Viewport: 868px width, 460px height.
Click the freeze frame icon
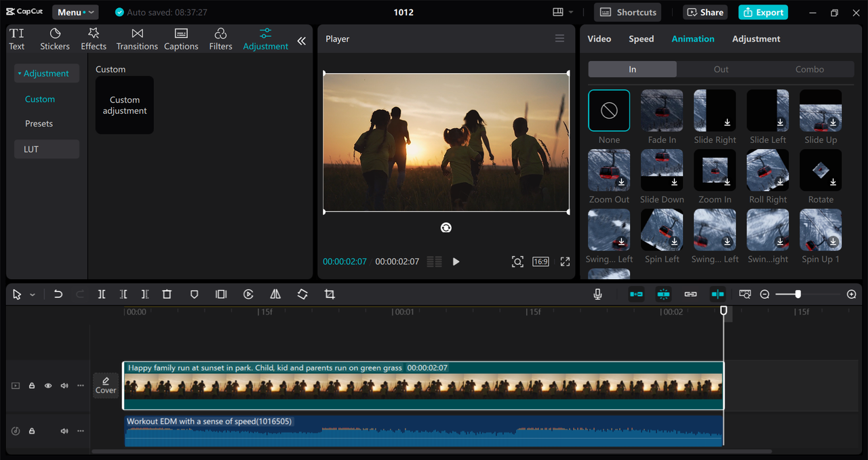click(221, 294)
